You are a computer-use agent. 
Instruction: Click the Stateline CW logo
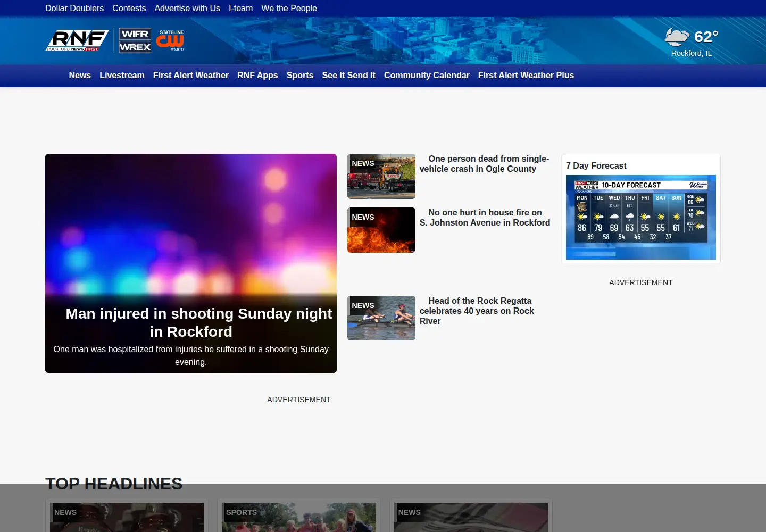(170, 40)
